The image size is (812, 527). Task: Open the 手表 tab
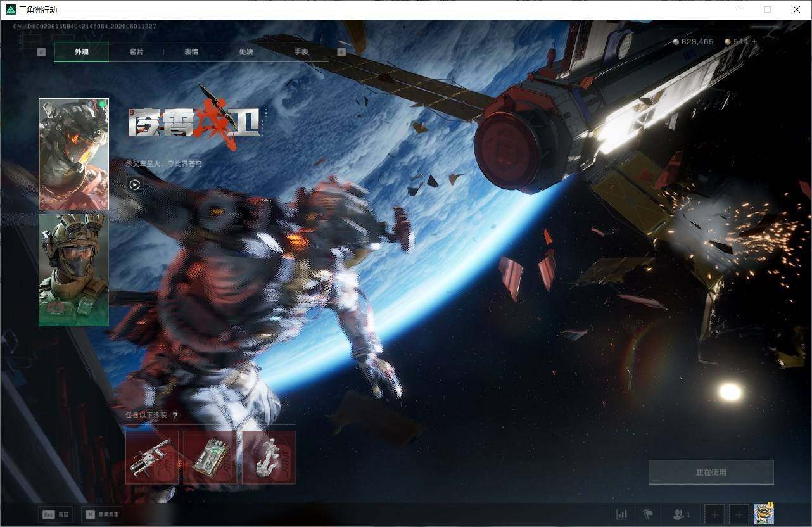tap(301, 52)
